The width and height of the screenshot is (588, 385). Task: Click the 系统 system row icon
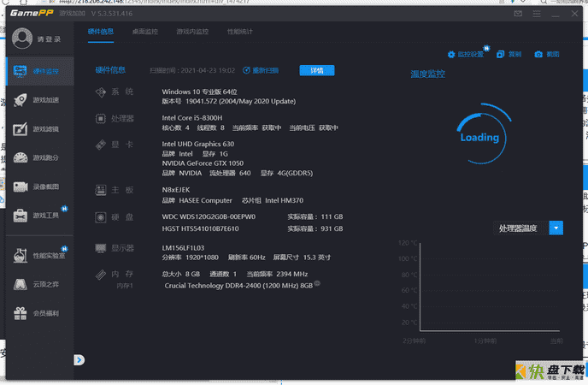101,92
